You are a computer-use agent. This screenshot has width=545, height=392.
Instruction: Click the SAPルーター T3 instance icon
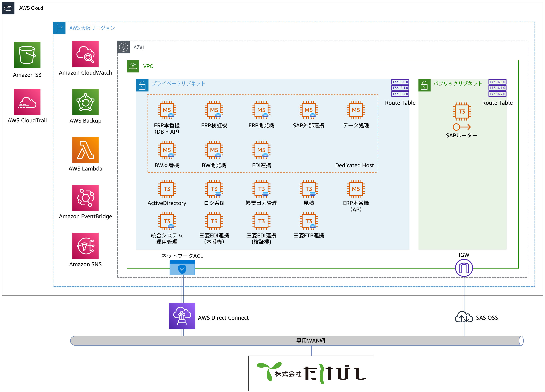point(461,111)
